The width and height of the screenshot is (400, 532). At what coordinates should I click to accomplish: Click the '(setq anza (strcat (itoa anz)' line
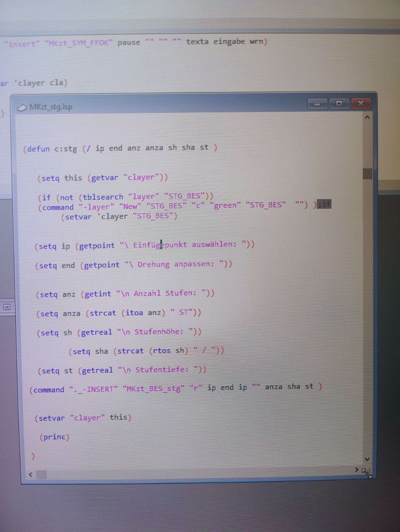point(119,313)
